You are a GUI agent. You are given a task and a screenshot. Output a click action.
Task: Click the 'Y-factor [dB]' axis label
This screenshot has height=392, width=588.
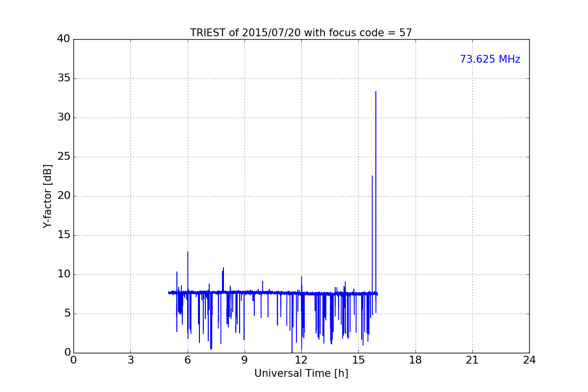click(48, 196)
